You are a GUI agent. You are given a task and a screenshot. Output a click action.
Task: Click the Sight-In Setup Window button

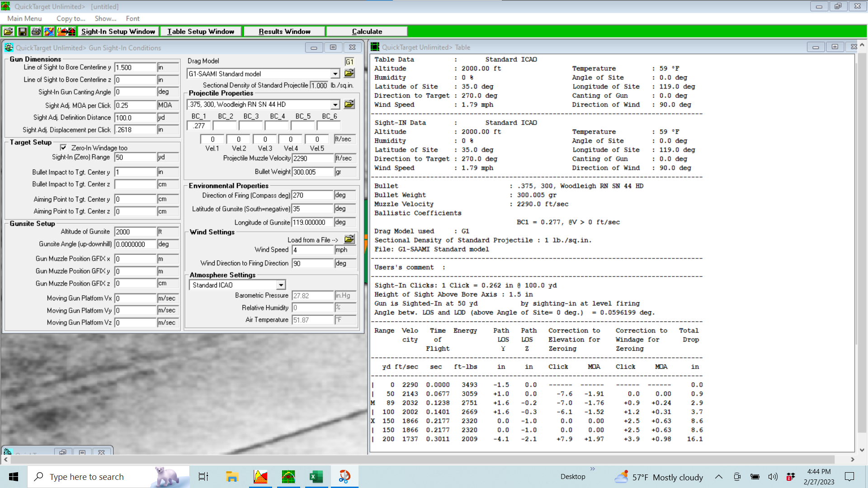[x=118, y=32]
